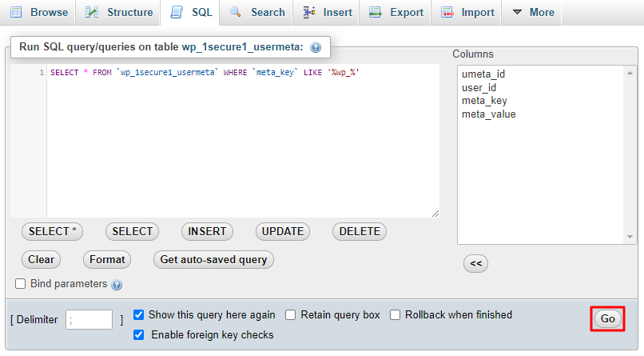This screenshot has width=644, height=356.
Task: Open the Search tab
Action: 257,12
